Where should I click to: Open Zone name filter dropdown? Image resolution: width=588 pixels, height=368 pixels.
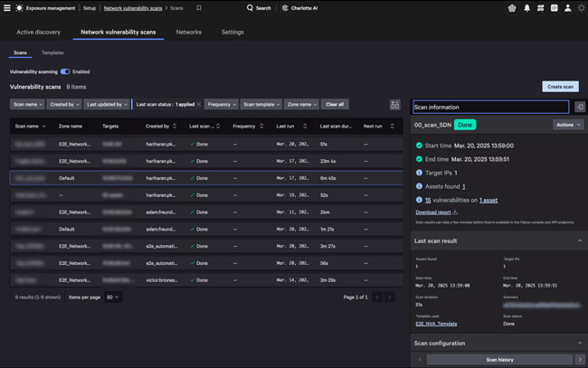301,105
